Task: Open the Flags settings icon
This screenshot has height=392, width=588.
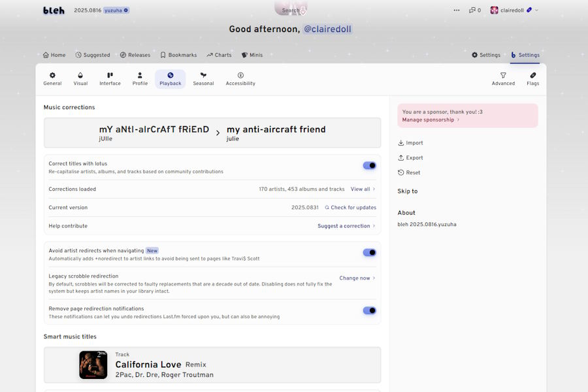Action: pyautogui.click(x=532, y=76)
